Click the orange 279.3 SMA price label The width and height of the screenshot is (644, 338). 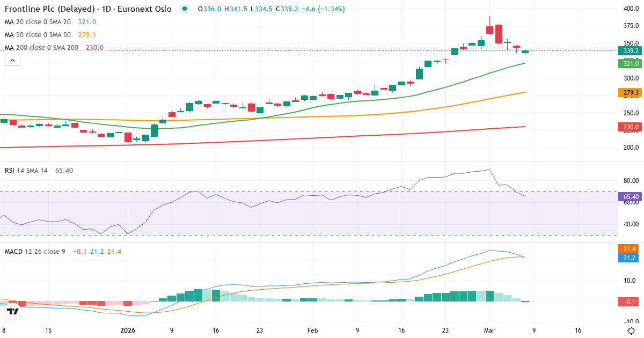(x=630, y=93)
